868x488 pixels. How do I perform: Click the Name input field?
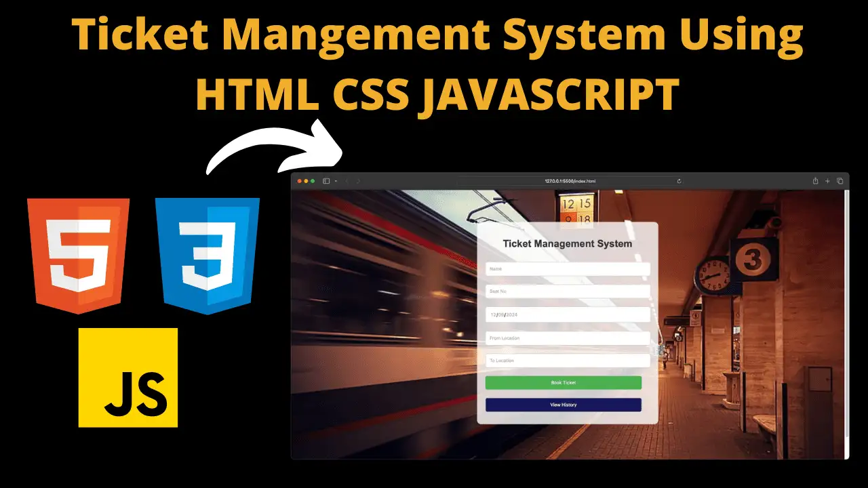tap(568, 269)
